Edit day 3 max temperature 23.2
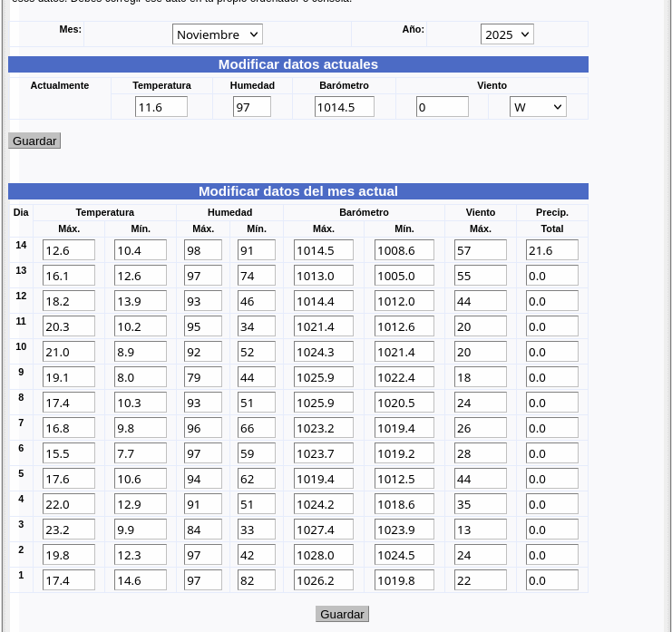Image resolution: width=672 pixels, height=632 pixels. coord(69,530)
